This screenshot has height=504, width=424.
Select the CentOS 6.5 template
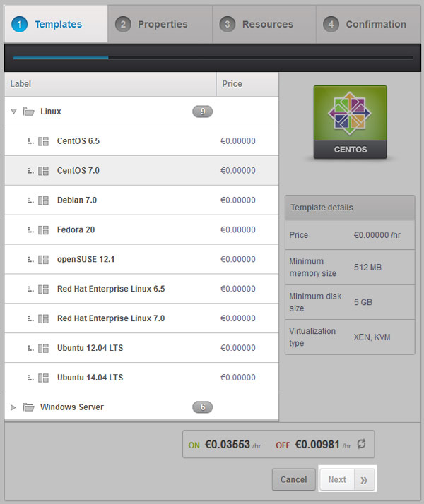click(141, 141)
